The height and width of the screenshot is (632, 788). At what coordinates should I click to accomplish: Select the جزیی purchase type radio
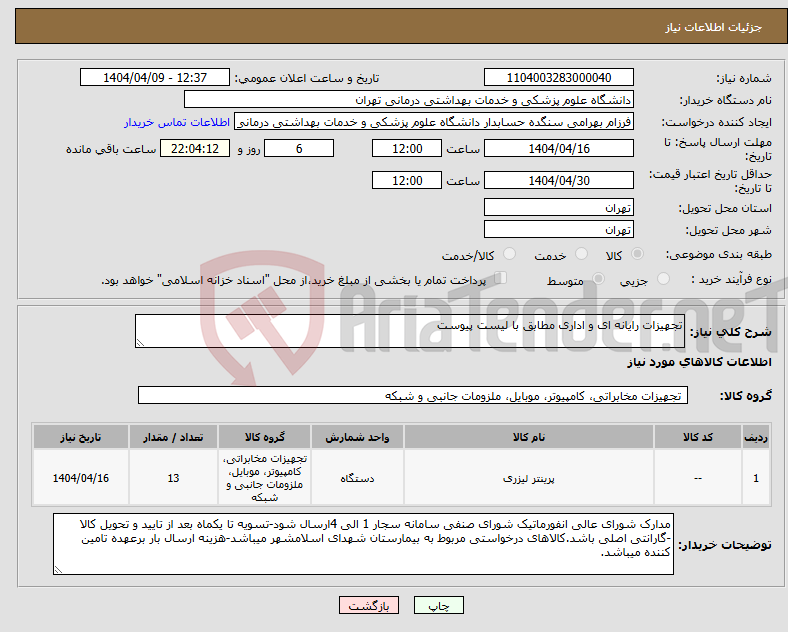point(663,279)
